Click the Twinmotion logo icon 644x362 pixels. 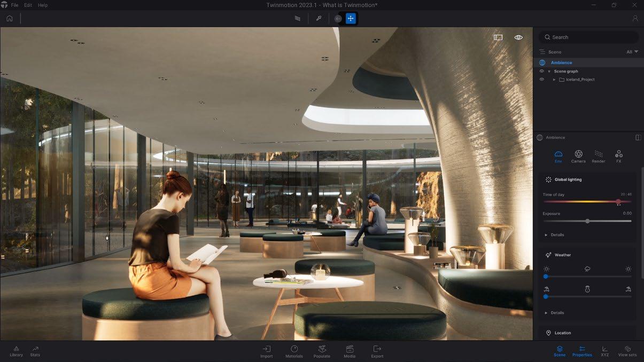click(4, 5)
